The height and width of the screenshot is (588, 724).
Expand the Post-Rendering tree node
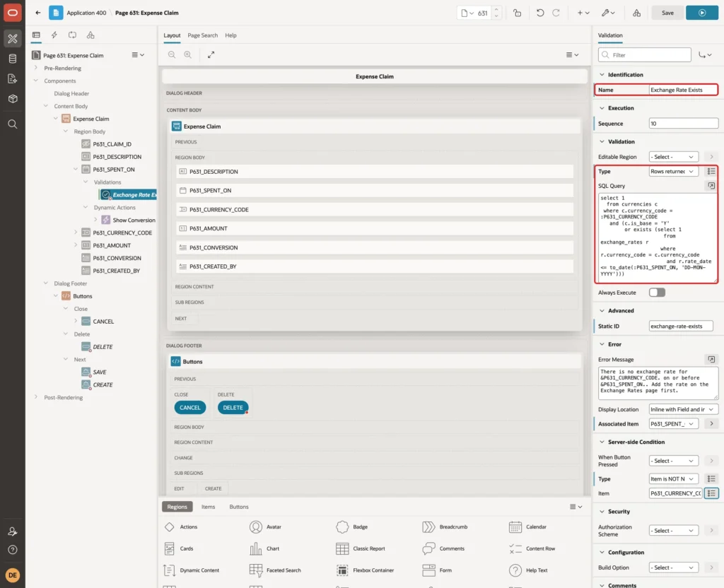tap(36, 397)
